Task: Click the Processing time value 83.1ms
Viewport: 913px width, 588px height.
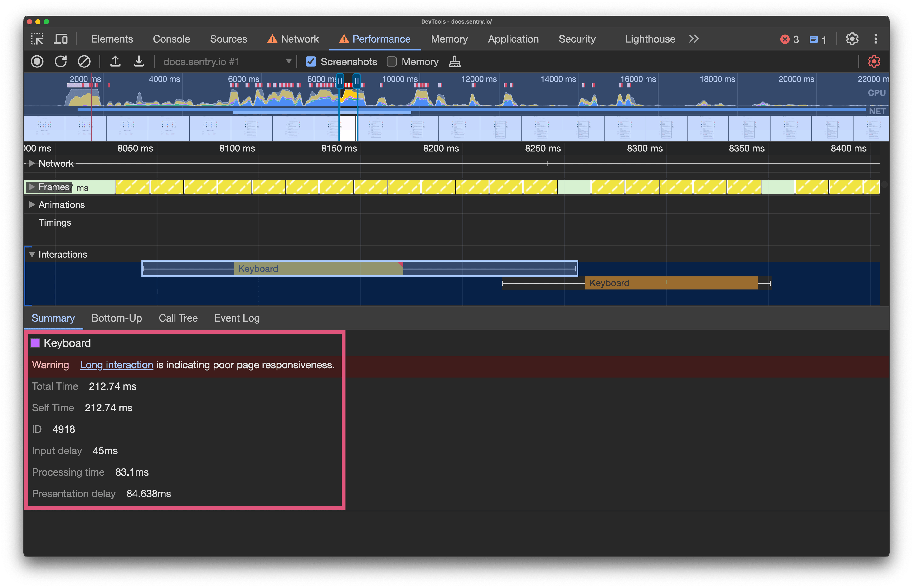Action: [132, 472]
